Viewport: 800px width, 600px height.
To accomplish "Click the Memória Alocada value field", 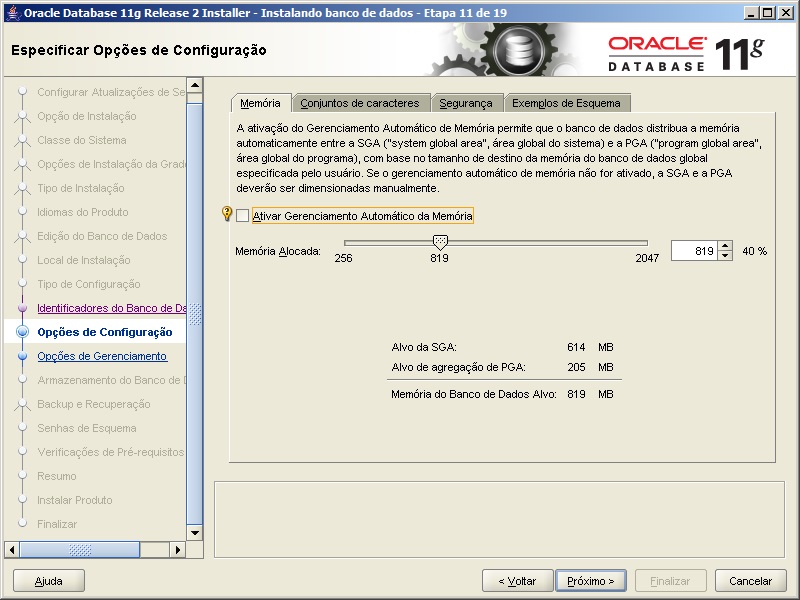I will 694,251.
